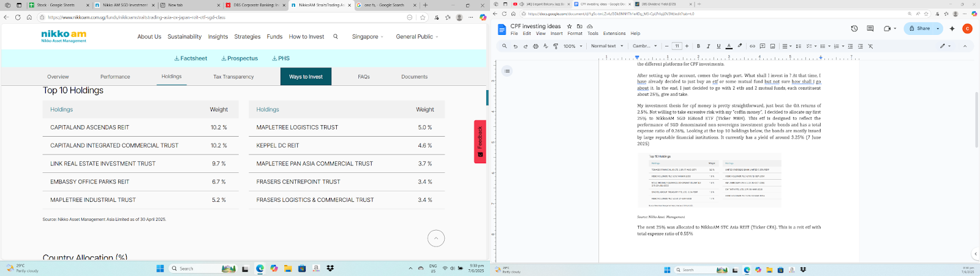Open the Tax Transparency tab
The image size is (980, 276).
pos(233,77)
